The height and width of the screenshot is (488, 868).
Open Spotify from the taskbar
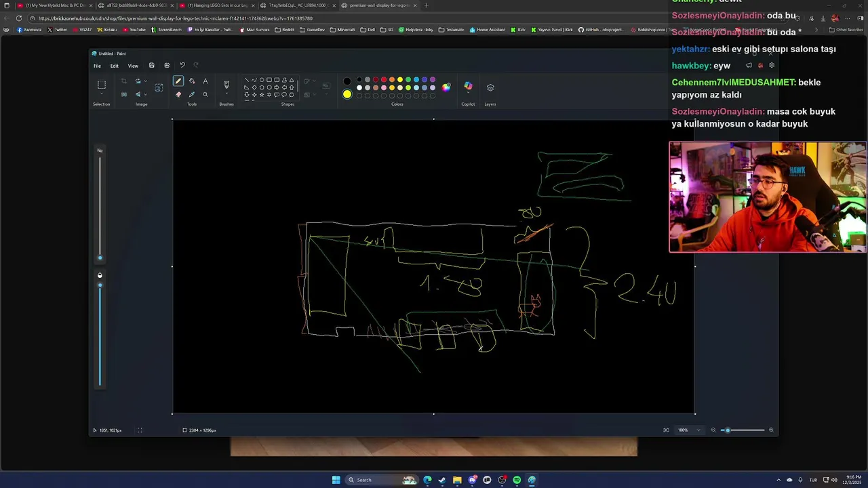pyautogui.click(x=517, y=480)
